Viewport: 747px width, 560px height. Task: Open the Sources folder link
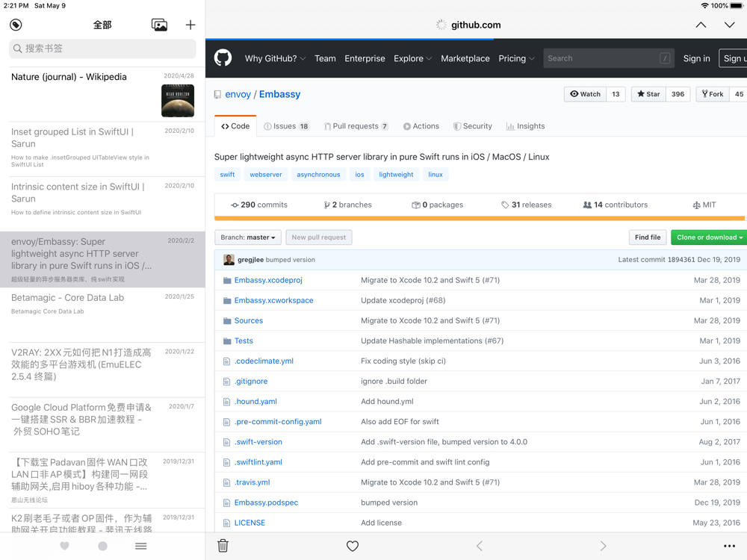pyautogui.click(x=249, y=320)
